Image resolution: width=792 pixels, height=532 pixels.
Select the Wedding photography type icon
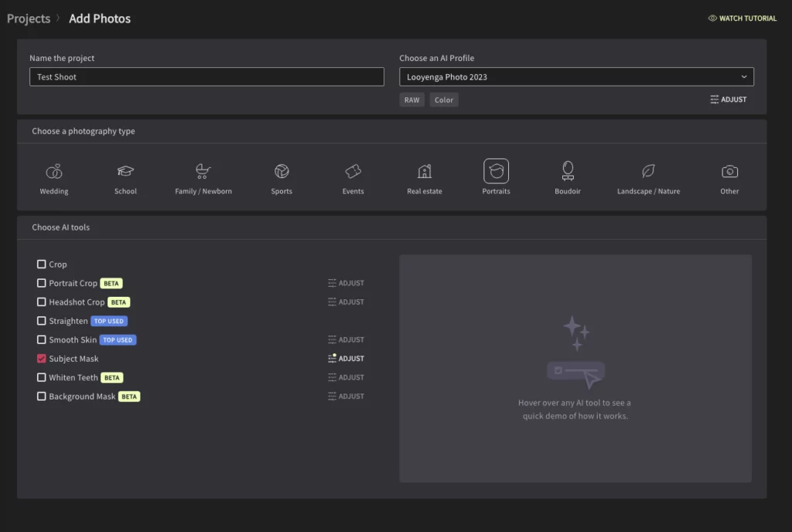[53, 177]
